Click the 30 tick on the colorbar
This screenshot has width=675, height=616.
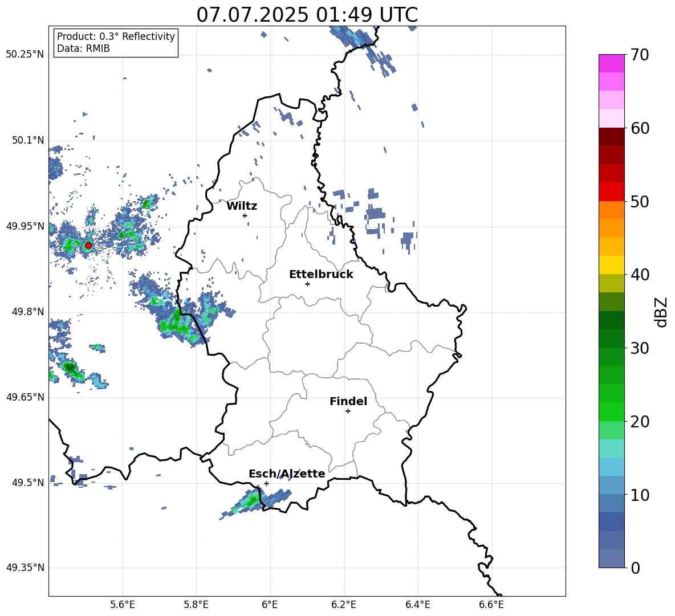point(640,348)
